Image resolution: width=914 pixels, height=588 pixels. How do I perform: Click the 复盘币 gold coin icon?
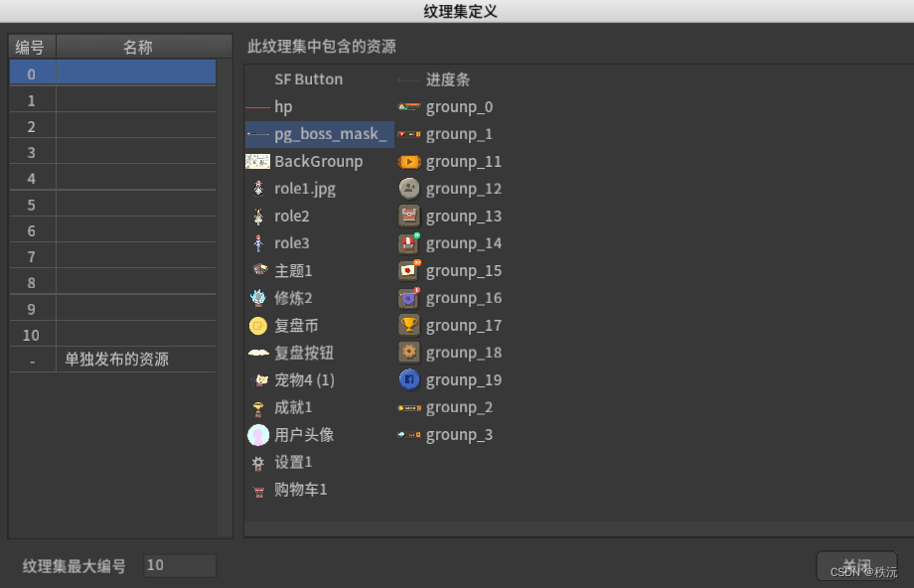(x=257, y=325)
